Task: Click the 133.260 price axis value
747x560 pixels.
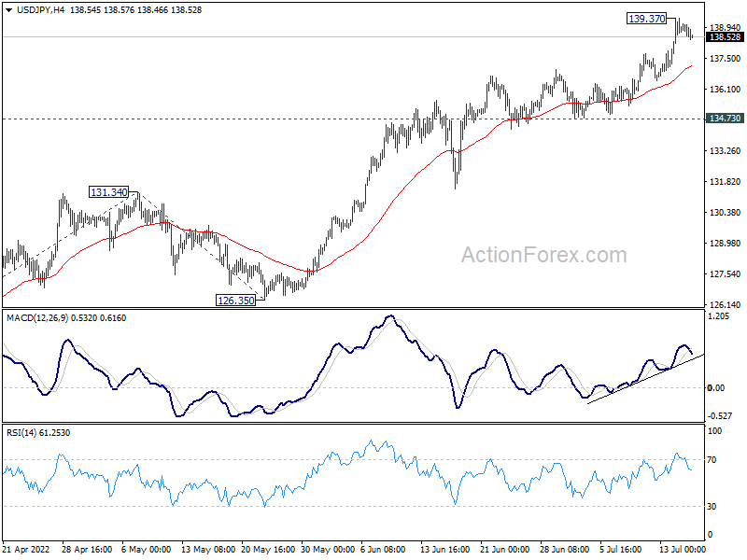Action: (x=726, y=150)
